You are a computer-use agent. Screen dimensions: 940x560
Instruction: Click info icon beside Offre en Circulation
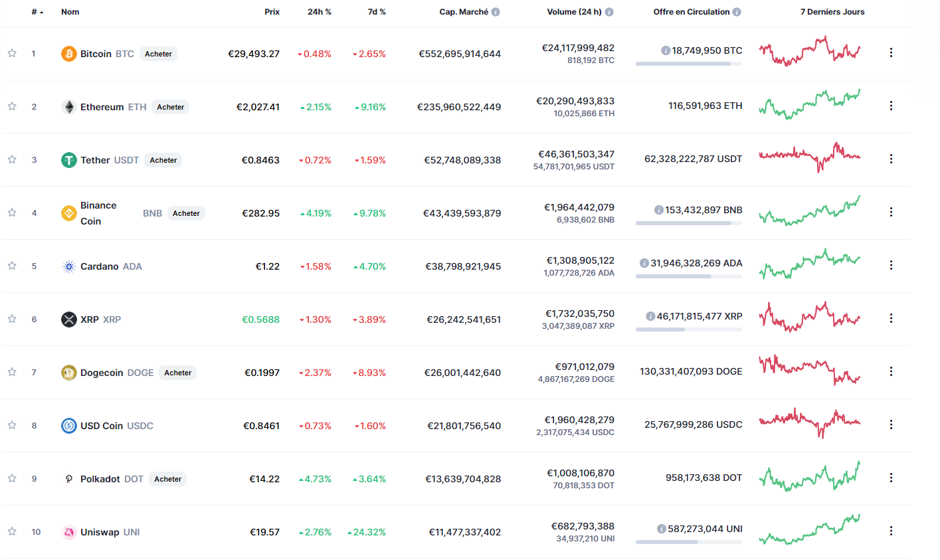(737, 12)
